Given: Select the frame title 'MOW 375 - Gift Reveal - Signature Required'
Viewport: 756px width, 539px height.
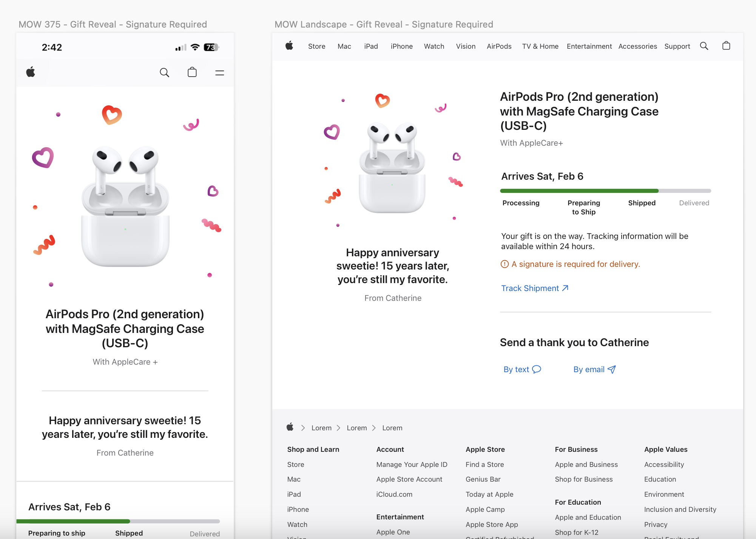Looking at the screenshot, I should pos(113,25).
